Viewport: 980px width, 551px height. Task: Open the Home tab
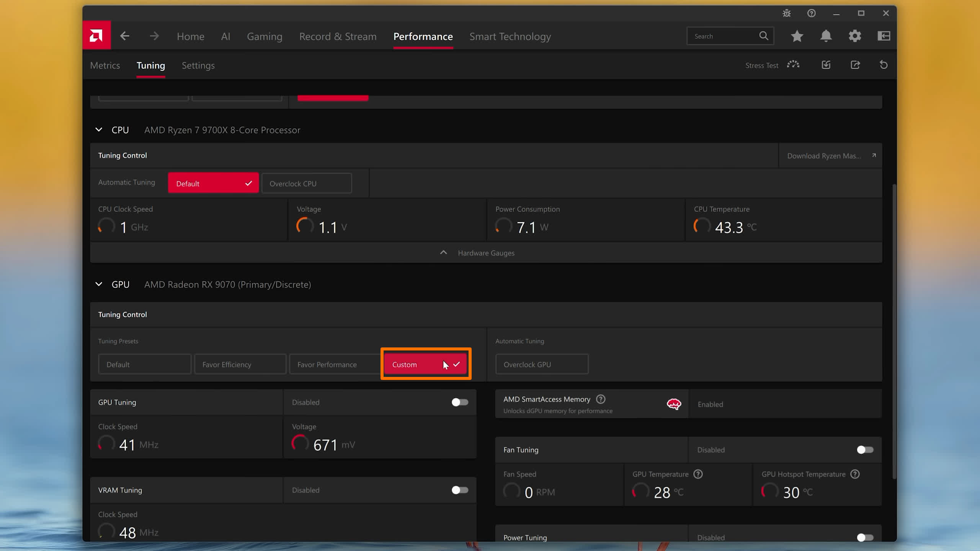(x=191, y=36)
